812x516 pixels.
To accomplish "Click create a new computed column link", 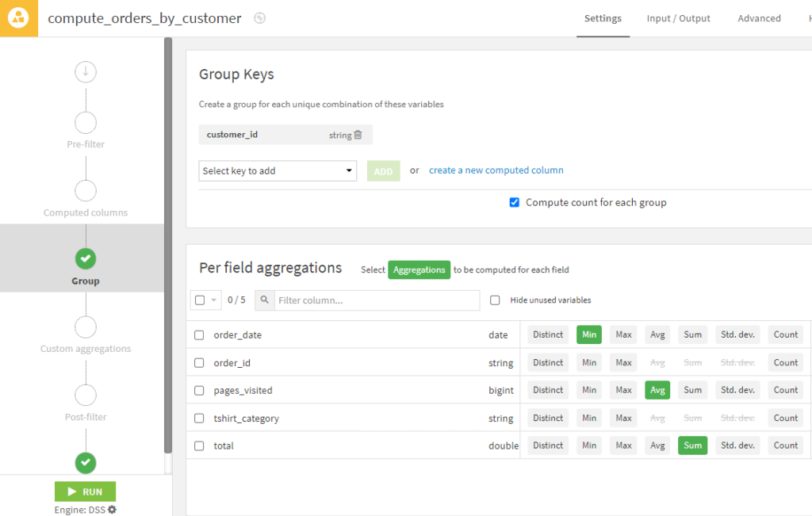I will 496,170.
